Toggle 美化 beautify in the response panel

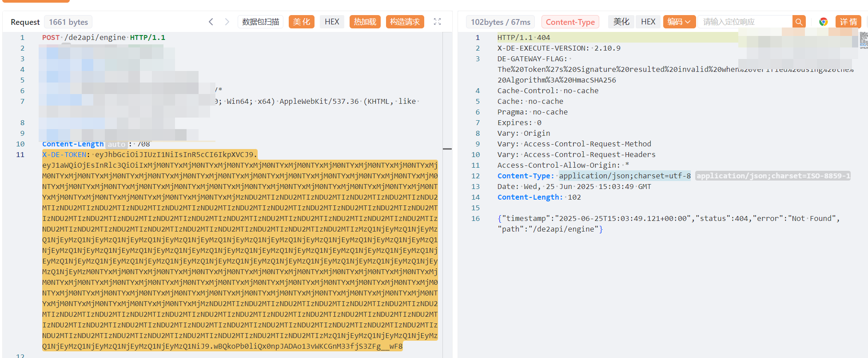pyautogui.click(x=621, y=22)
